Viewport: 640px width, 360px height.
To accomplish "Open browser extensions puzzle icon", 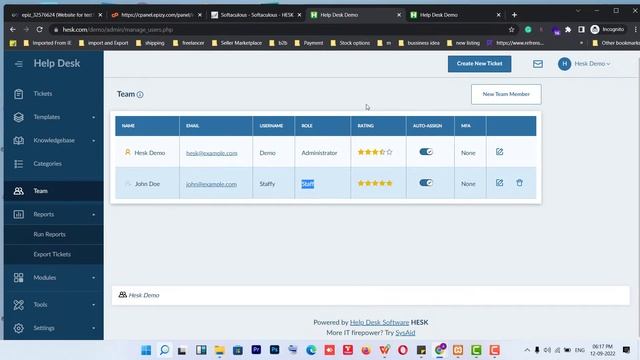I will pos(568,29).
